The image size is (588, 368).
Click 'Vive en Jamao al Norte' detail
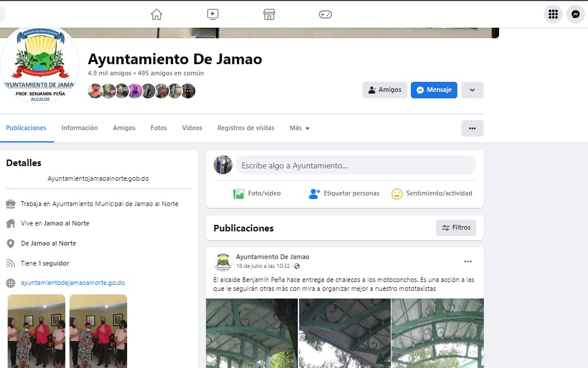pos(55,223)
